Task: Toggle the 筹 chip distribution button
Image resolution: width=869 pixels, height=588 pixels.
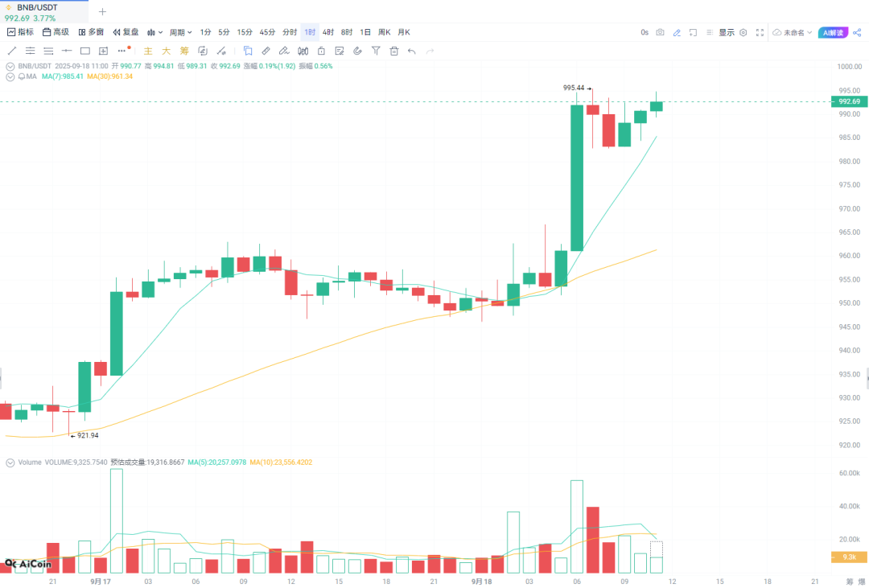Action: (x=183, y=51)
